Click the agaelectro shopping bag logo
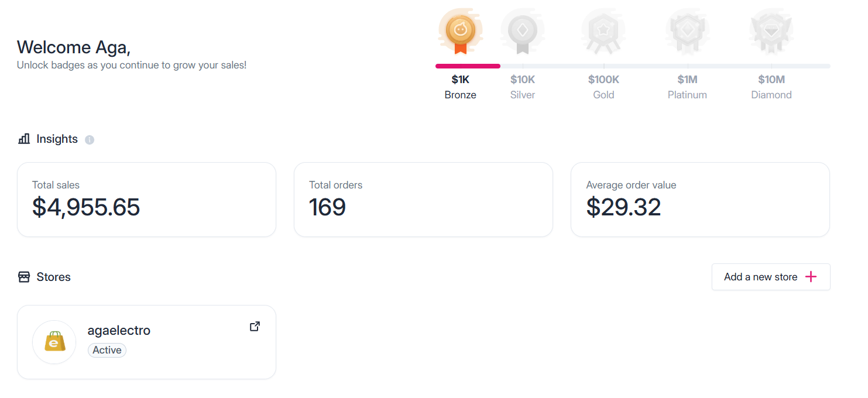This screenshot has height=398, width=868. click(54, 342)
